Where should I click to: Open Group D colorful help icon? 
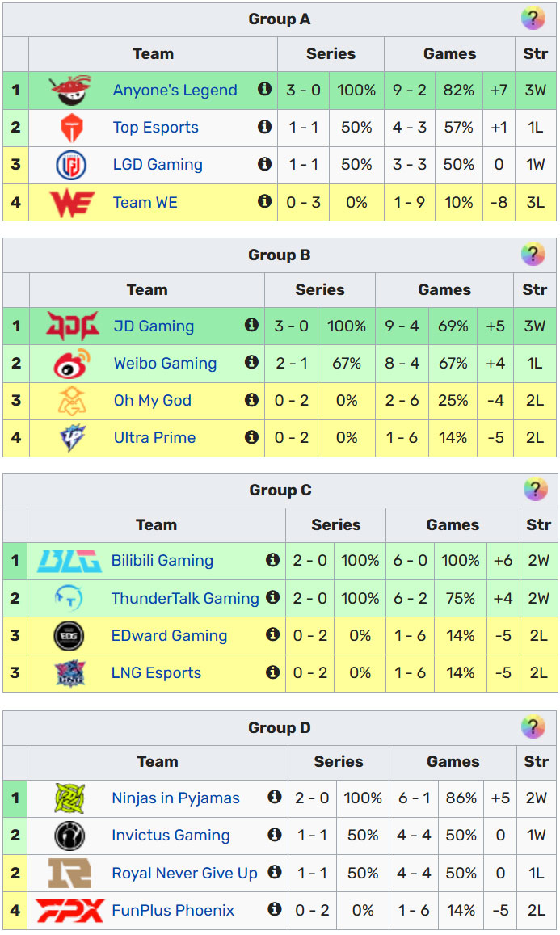tap(533, 727)
